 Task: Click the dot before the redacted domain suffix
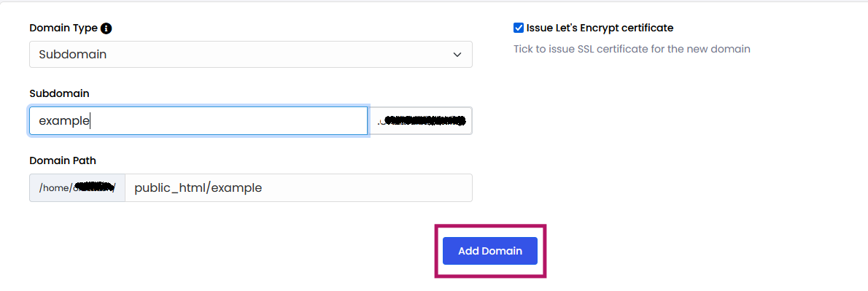379,123
